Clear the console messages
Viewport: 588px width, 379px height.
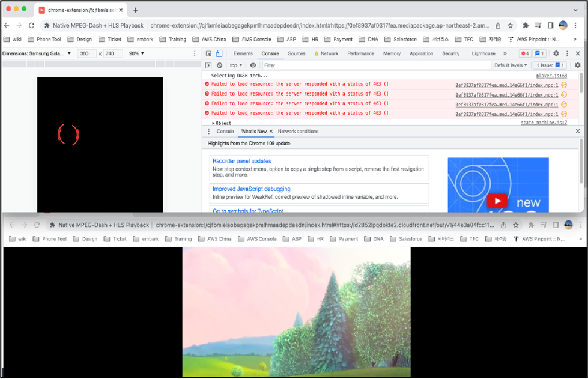coord(219,65)
